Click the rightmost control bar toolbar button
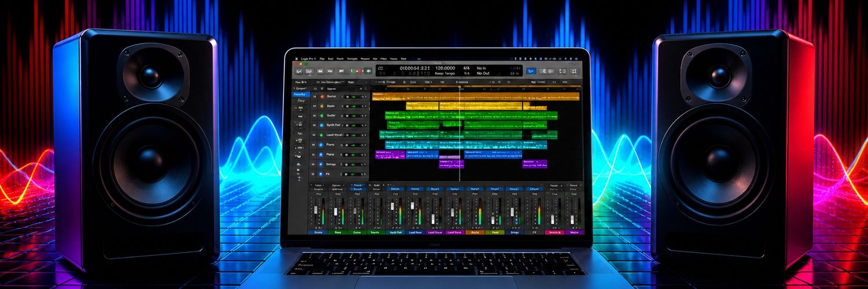Image resolution: width=868 pixels, height=289 pixels. (575, 71)
